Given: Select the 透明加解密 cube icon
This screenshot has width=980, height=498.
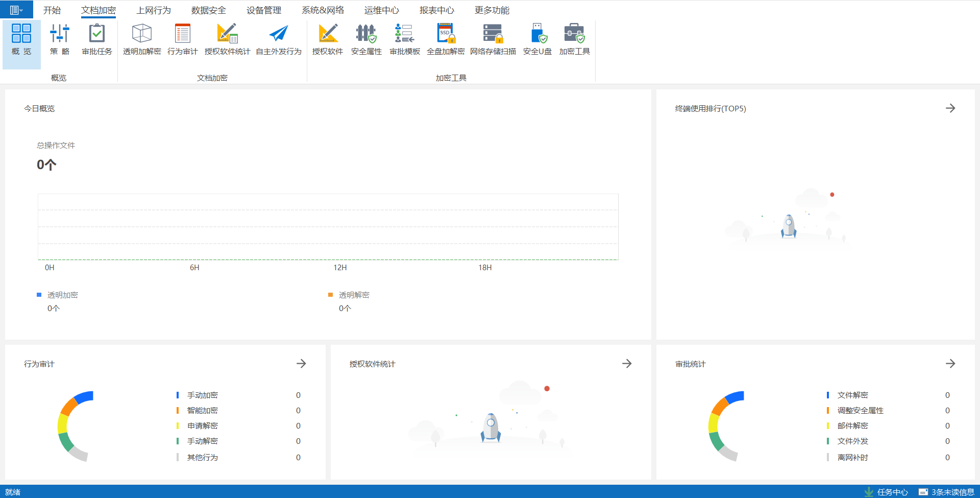Looking at the screenshot, I should point(142,34).
